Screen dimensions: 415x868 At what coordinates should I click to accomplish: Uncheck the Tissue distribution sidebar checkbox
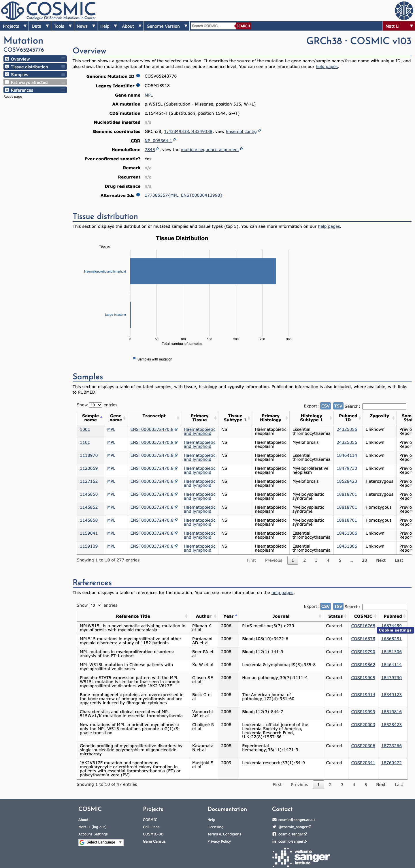click(7, 67)
